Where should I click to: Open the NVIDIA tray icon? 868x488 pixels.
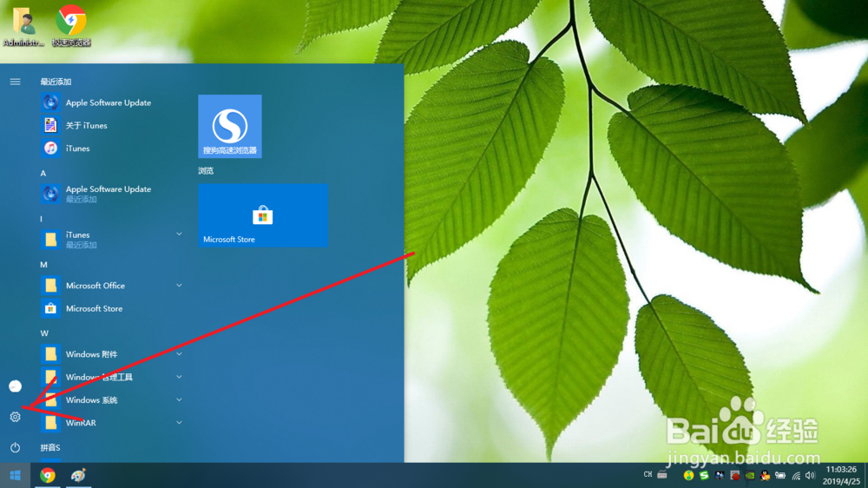tap(750, 475)
